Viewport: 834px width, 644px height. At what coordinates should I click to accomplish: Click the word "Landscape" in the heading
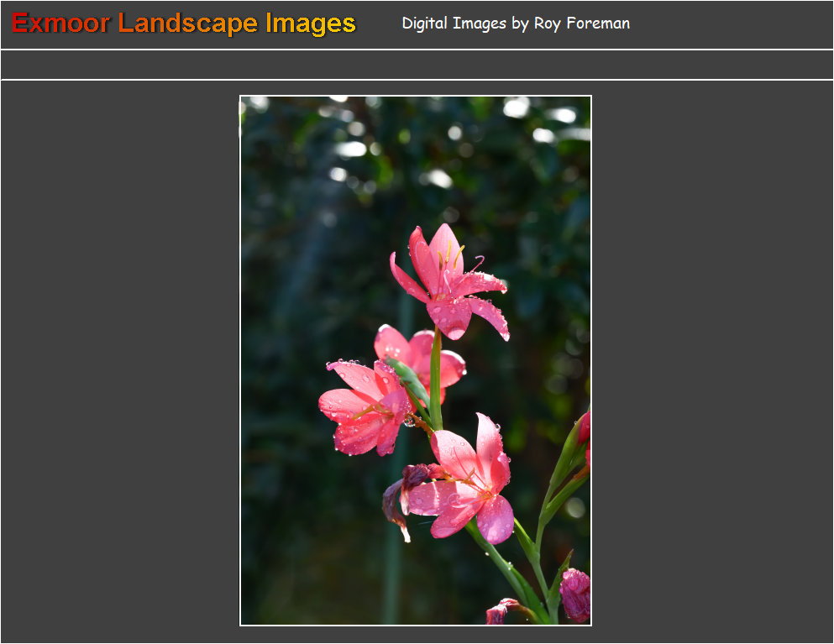point(188,24)
